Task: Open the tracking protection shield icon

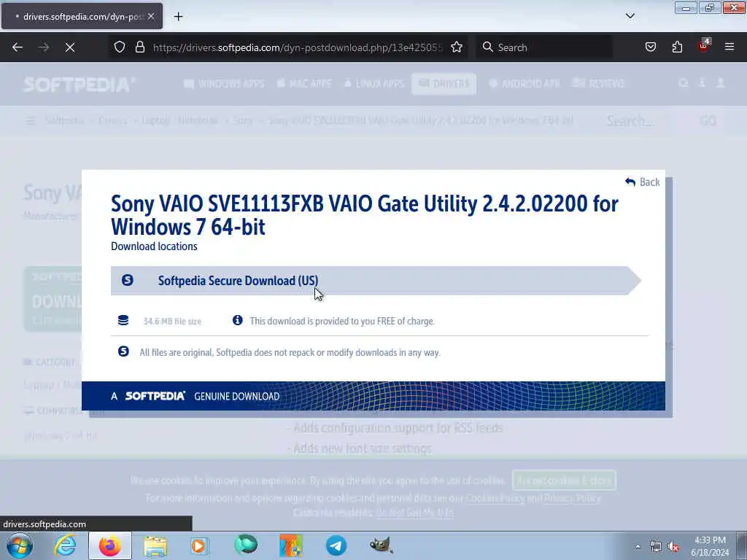Action: [120, 47]
